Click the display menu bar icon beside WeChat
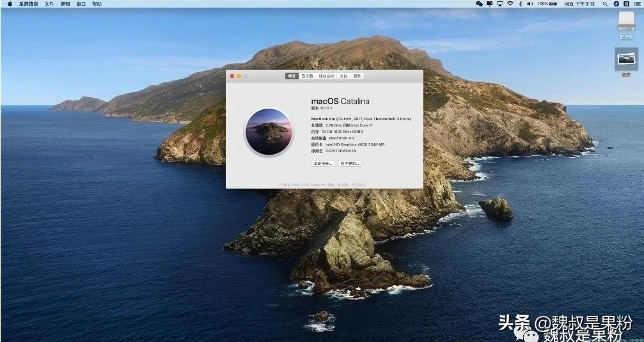 click(490, 4)
